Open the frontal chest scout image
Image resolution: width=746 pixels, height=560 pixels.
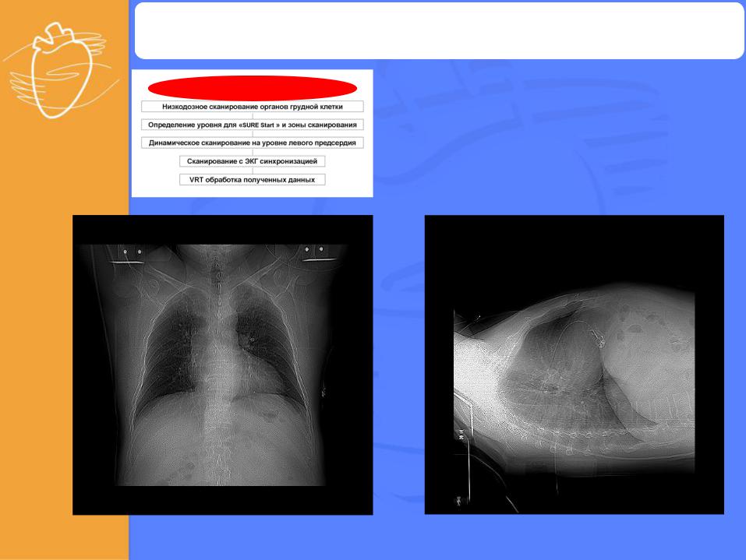(x=223, y=365)
